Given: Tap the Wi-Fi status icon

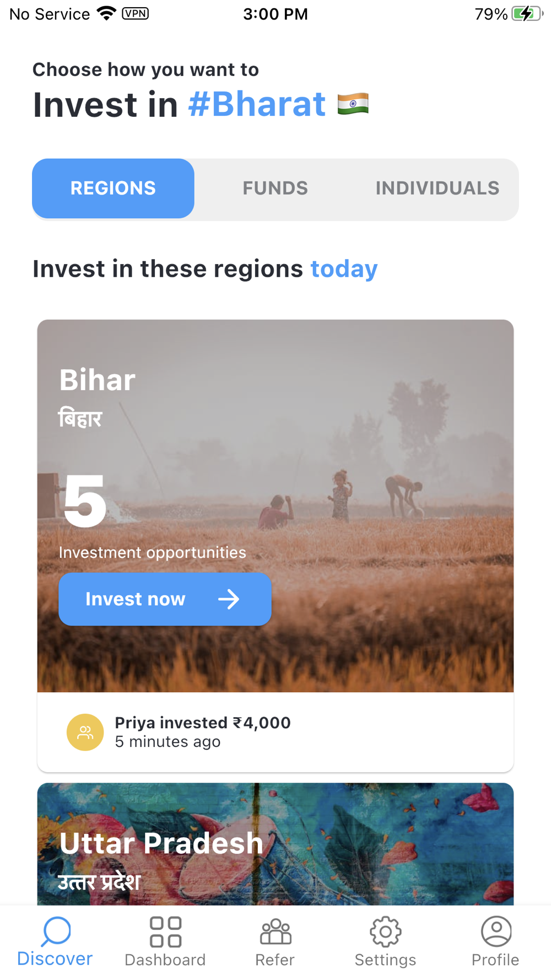Looking at the screenshot, I should tap(106, 13).
